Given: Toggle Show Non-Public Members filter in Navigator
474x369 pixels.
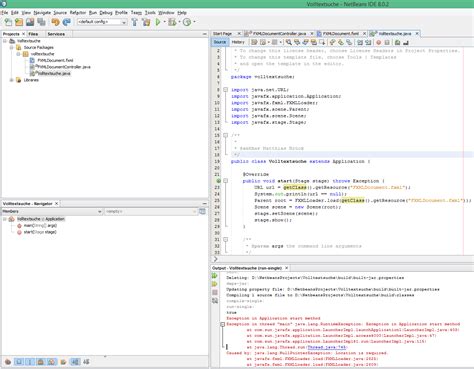Looking at the screenshot, I should pyautogui.click(x=41, y=362).
